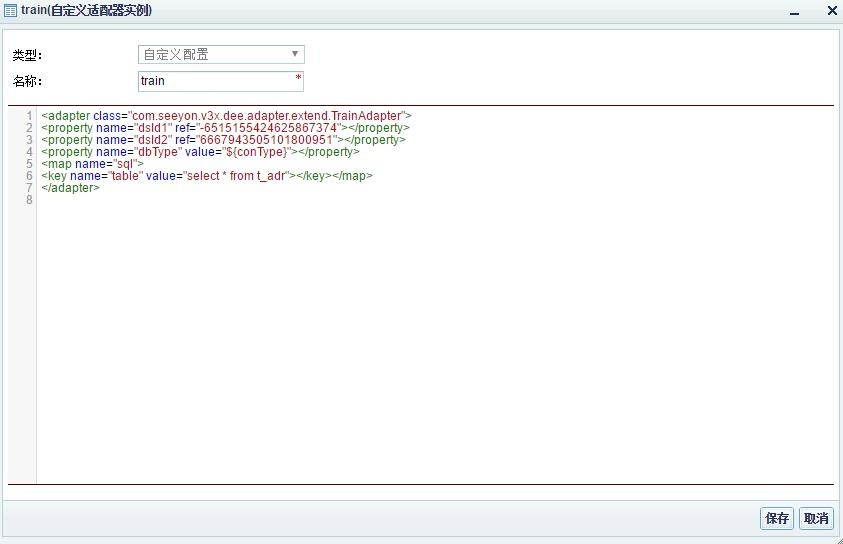The image size is (843, 544).
Task: Click the resize grip at the dialog corner
Action: [x=837, y=538]
